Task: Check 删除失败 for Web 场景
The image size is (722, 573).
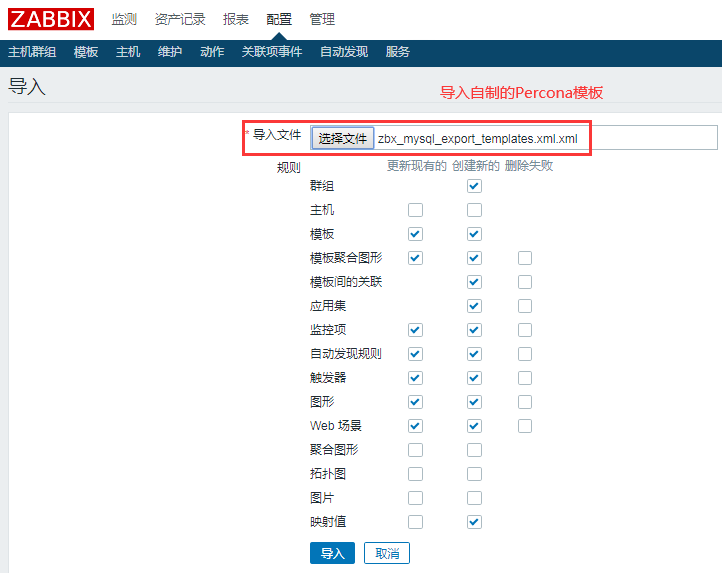Action: click(525, 426)
